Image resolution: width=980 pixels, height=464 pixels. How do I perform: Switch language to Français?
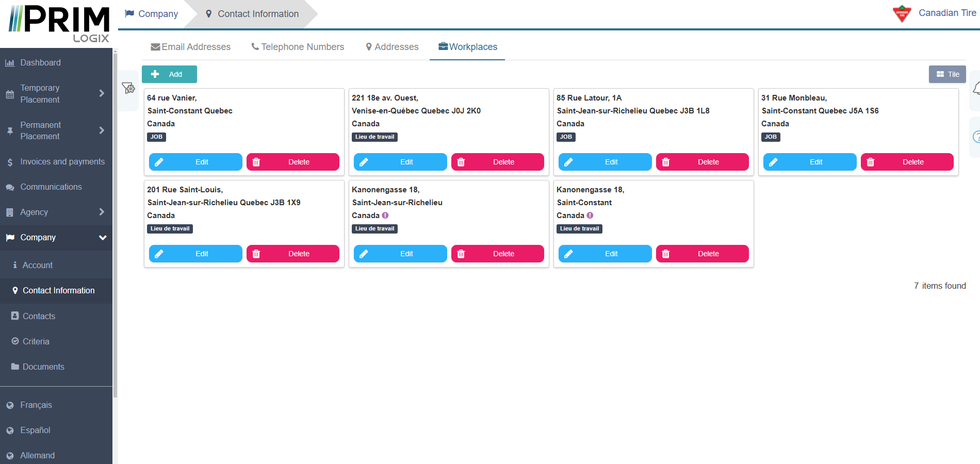[x=36, y=405]
